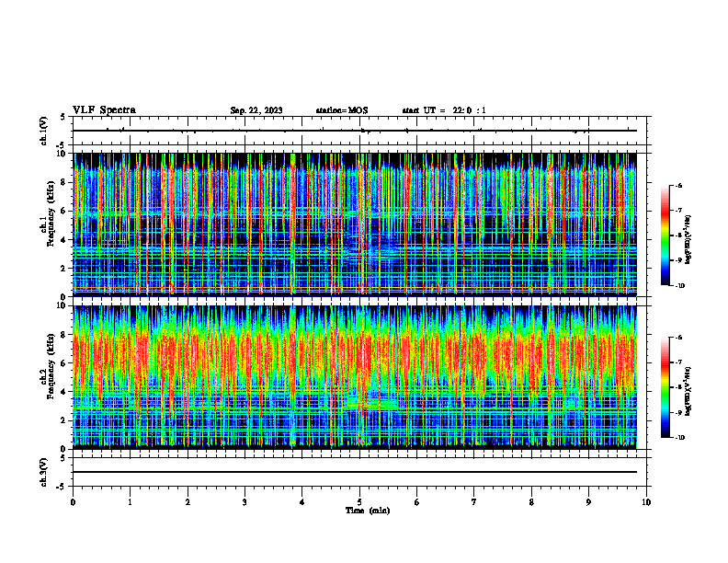Click the time axis tick label '5'
728x563 pixels.
coord(359,502)
